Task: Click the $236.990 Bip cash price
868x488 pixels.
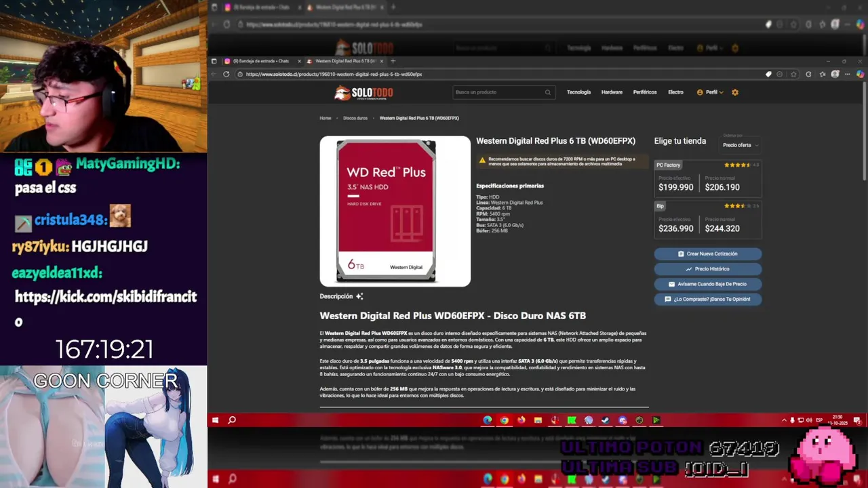Action: pyautogui.click(x=676, y=229)
